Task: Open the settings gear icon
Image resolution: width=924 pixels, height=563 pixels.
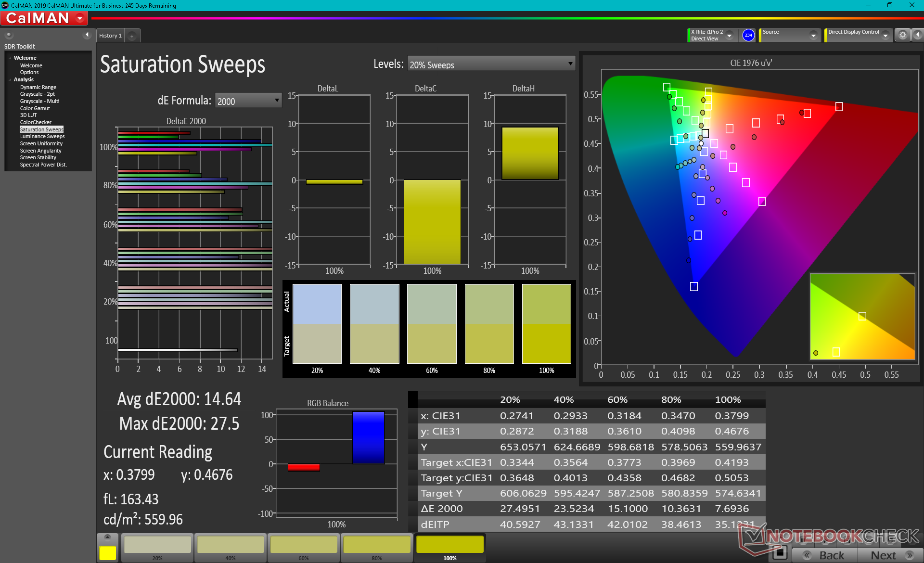Action: [x=902, y=35]
